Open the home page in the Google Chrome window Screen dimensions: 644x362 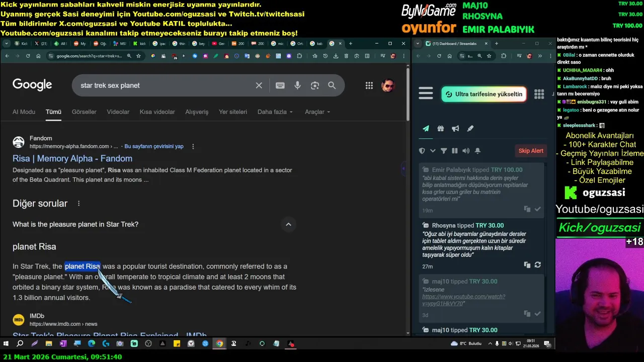pos(38,56)
